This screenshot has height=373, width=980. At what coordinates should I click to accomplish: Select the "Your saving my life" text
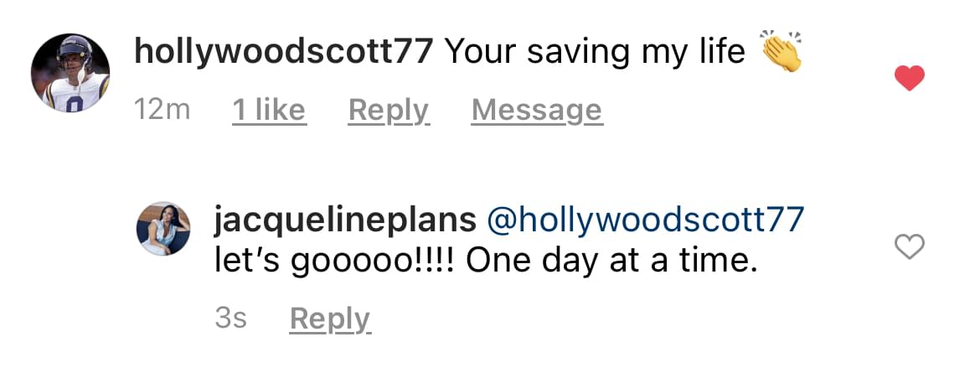point(594,52)
